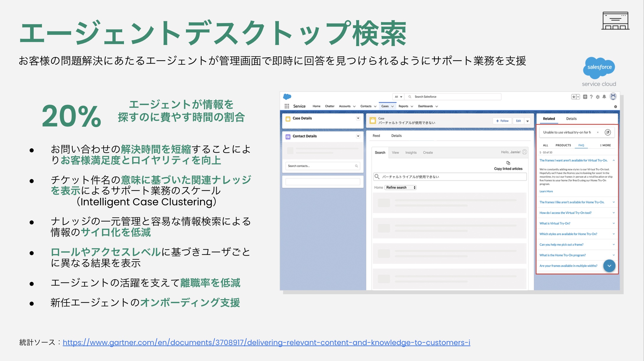
Task: Click the notifications bell icon
Action: (604, 97)
